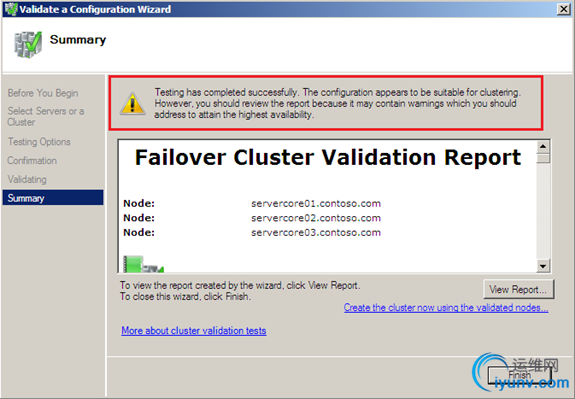This screenshot has width=575, height=399.
Task: Select the Before You Begin step
Action: click(43, 93)
